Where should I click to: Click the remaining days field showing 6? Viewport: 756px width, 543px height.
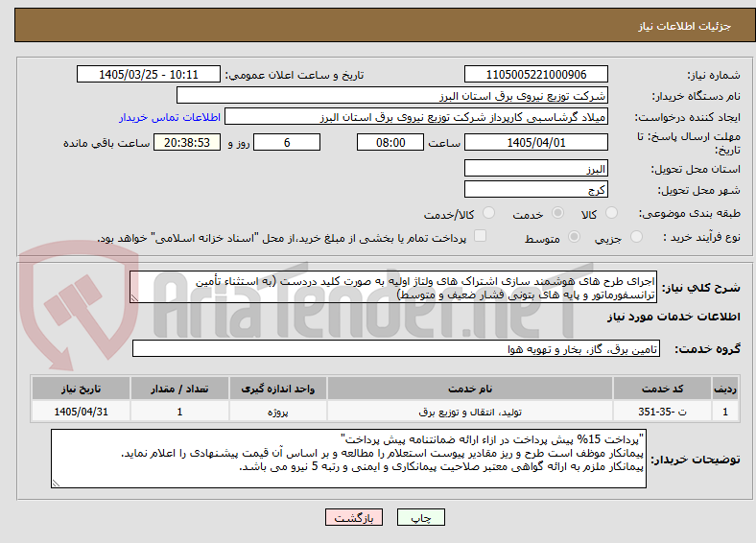point(287,142)
